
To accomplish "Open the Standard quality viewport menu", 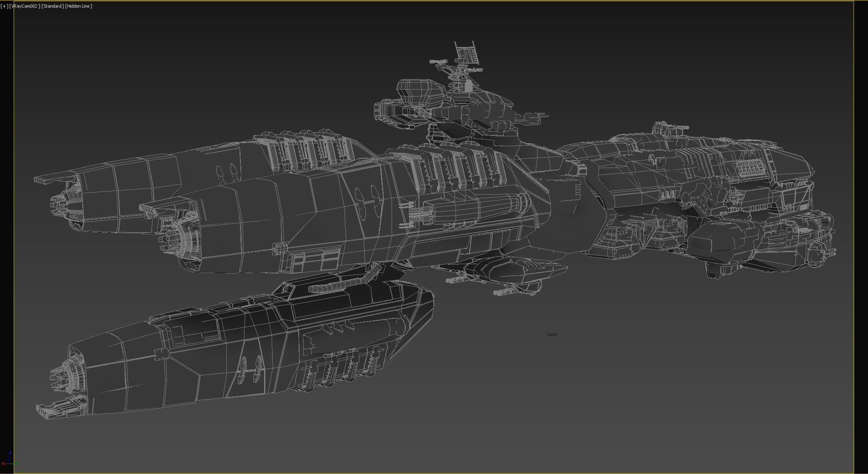I will (53, 6).
